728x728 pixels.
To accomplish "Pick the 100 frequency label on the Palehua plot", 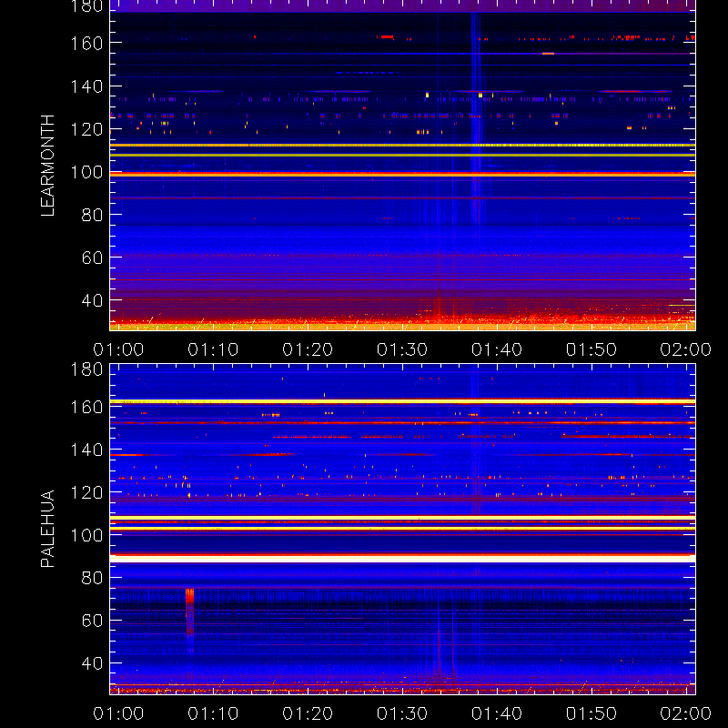I will (86, 535).
